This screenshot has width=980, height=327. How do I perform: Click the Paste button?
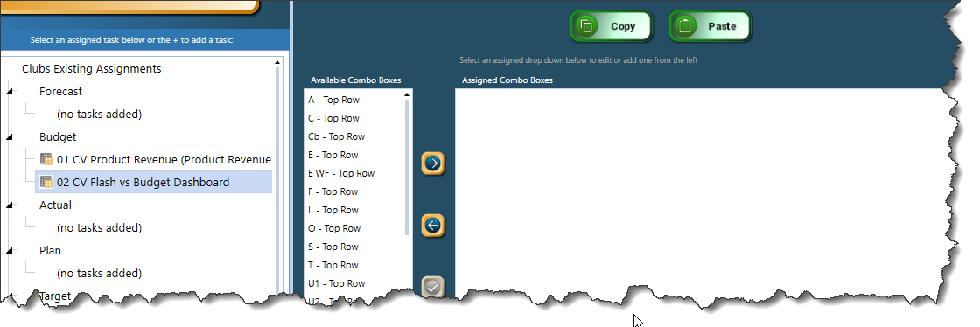pyautogui.click(x=710, y=26)
